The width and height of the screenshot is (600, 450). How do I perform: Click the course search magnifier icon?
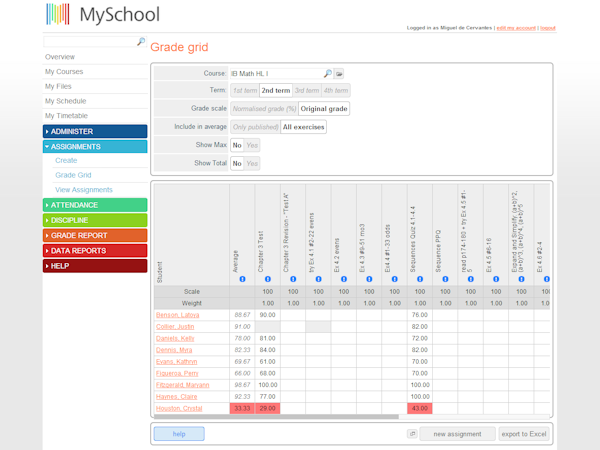[x=327, y=73]
